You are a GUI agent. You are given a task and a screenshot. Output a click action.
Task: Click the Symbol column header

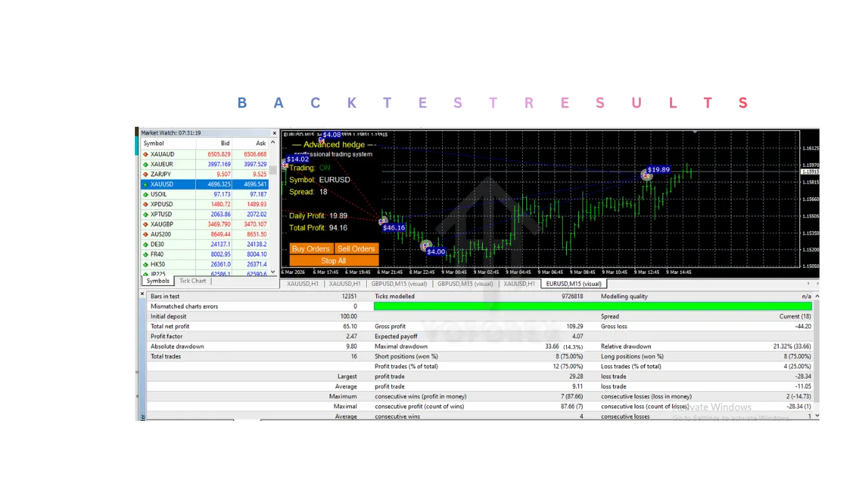[x=168, y=144]
